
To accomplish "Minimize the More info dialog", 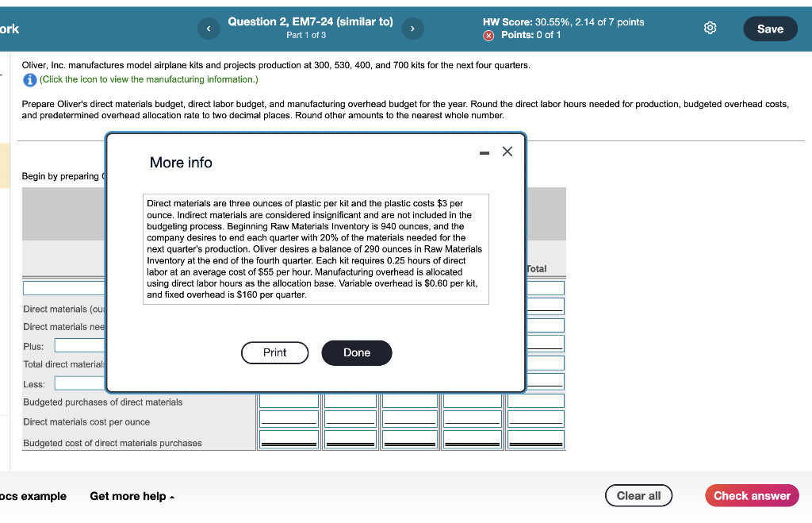I will coord(485,153).
